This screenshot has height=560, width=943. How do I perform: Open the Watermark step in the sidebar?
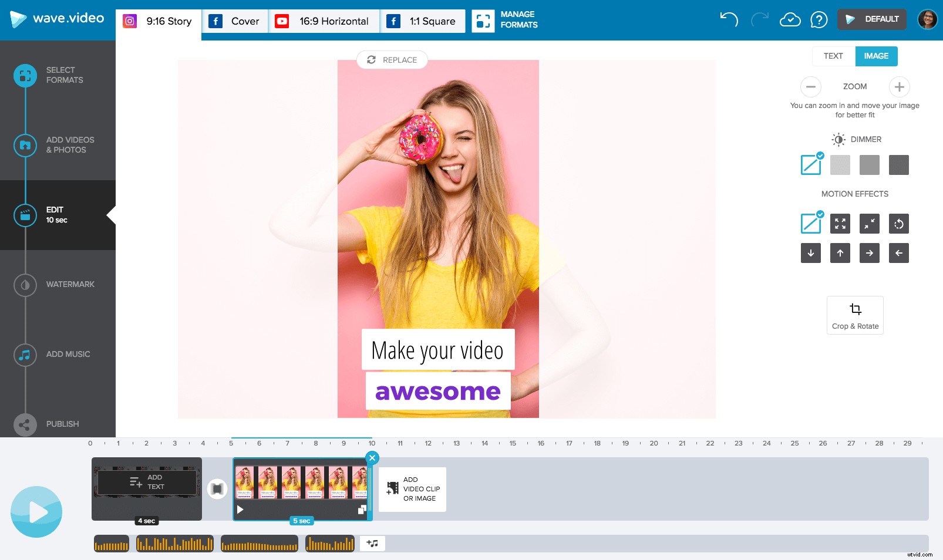pos(70,284)
